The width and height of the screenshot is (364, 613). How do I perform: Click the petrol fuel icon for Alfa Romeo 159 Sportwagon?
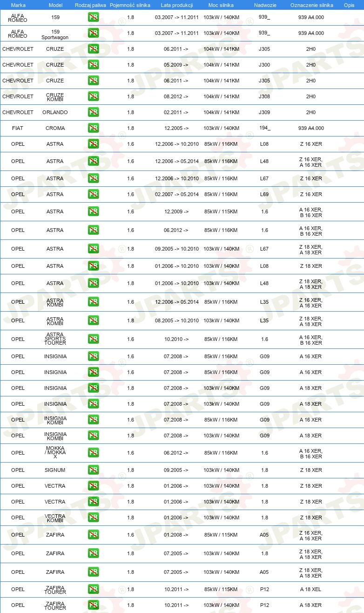[x=93, y=33]
